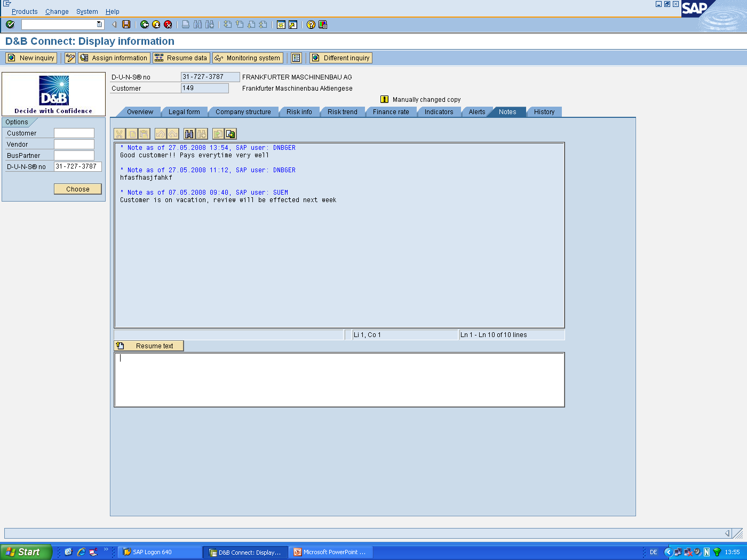Click the pencil display/change icon
The image size is (747, 560).
coord(70,58)
